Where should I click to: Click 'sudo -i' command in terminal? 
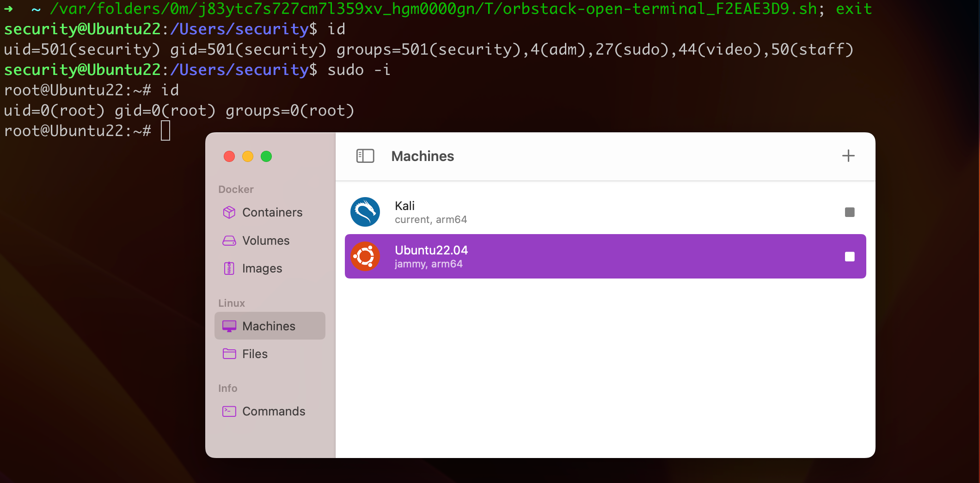click(x=359, y=70)
